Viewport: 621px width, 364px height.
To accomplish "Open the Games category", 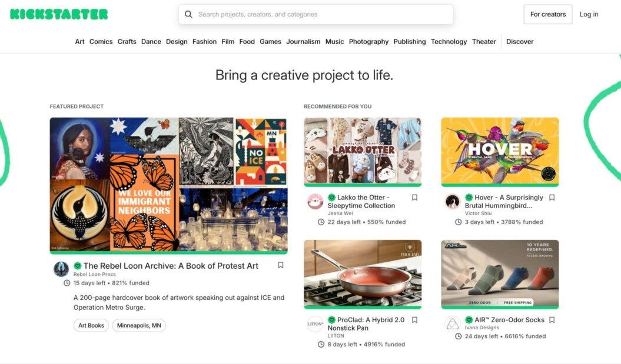I will pos(271,42).
